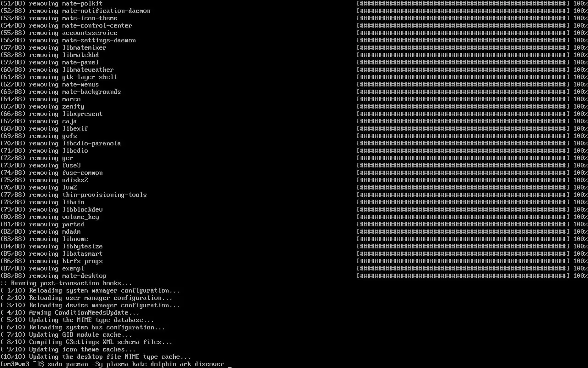This screenshot has width=588, height=368.
Task: Click 'Running post-transaction hooks...' line
Action: tap(66, 283)
